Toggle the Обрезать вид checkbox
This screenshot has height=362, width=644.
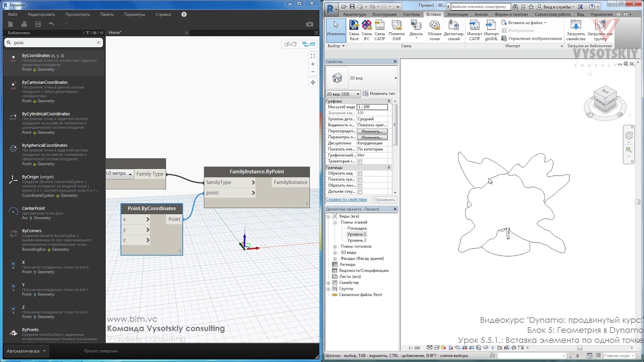[x=360, y=173]
